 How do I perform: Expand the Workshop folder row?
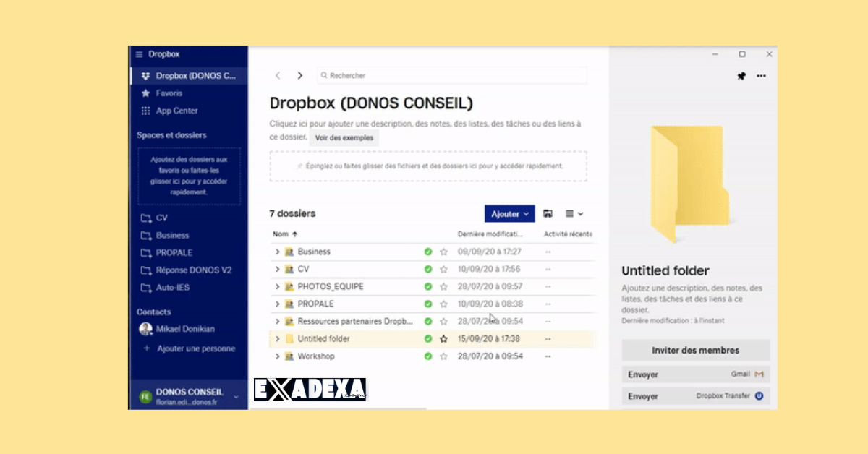277,356
